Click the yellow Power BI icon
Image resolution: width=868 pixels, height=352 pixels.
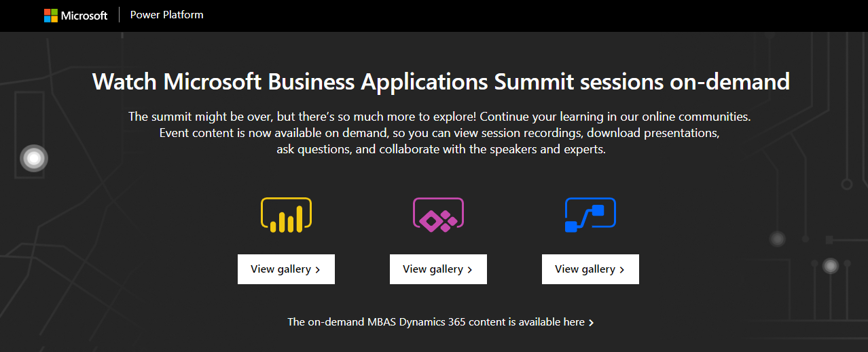(x=286, y=215)
